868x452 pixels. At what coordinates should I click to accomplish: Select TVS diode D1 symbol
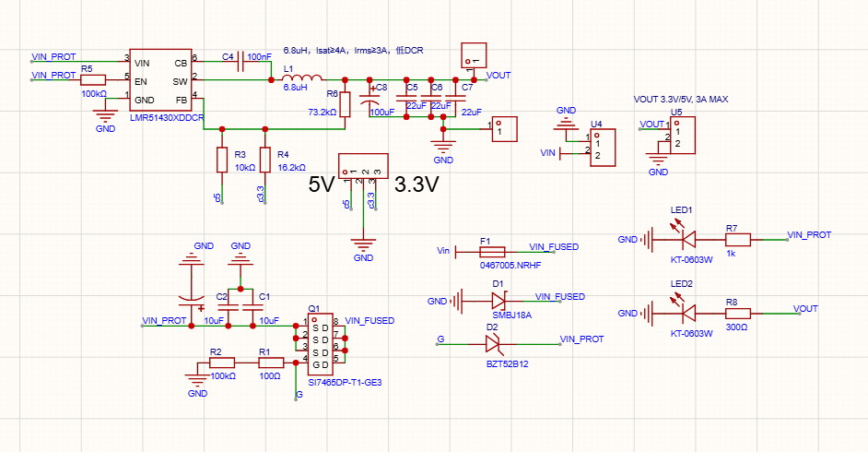click(499, 302)
